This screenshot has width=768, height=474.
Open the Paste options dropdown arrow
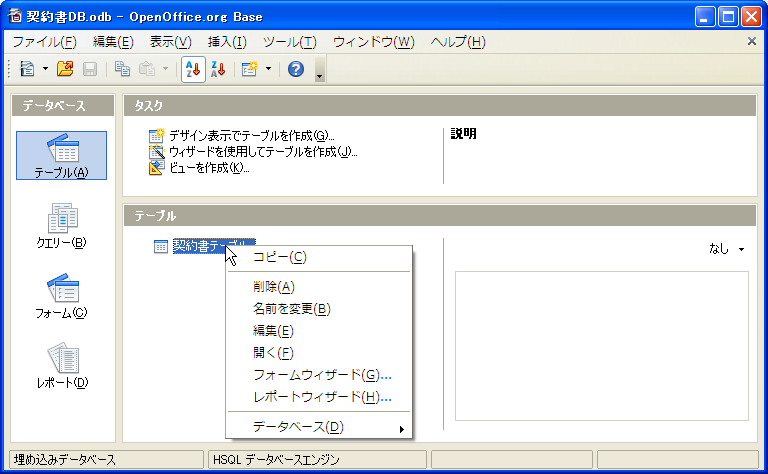166,69
